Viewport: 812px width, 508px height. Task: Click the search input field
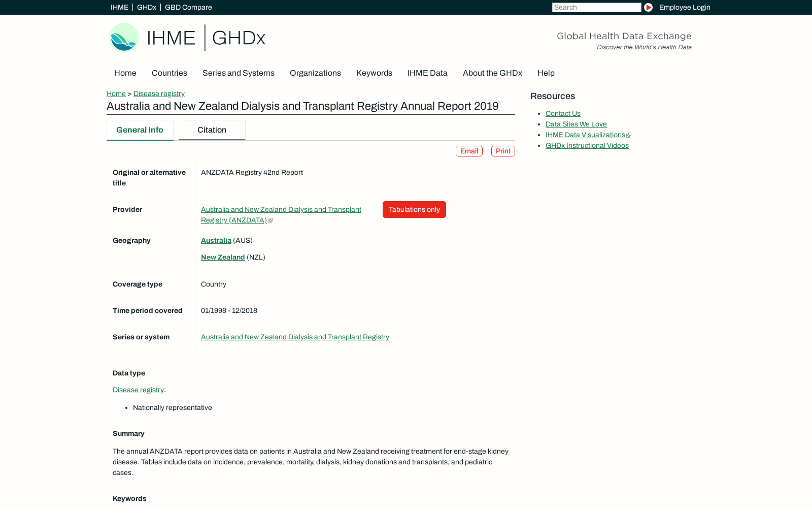(x=596, y=7)
